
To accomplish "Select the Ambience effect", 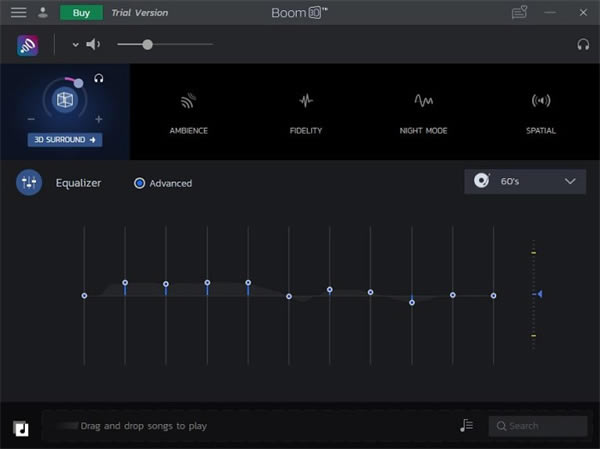I will coord(188,112).
